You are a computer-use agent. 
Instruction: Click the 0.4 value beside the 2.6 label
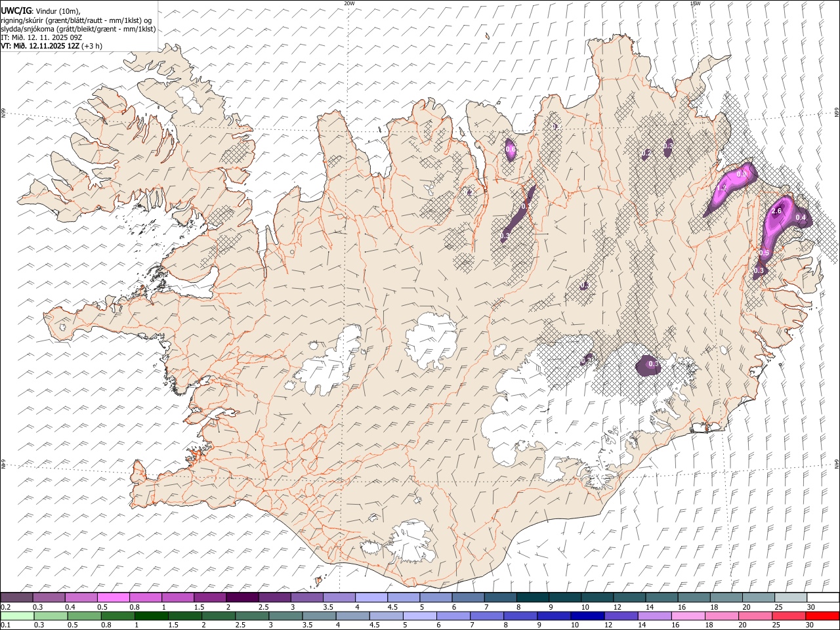pyautogui.click(x=801, y=217)
